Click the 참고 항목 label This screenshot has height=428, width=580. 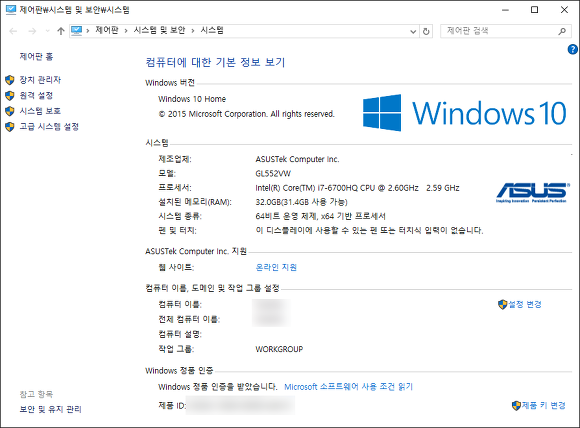click(x=36, y=394)
